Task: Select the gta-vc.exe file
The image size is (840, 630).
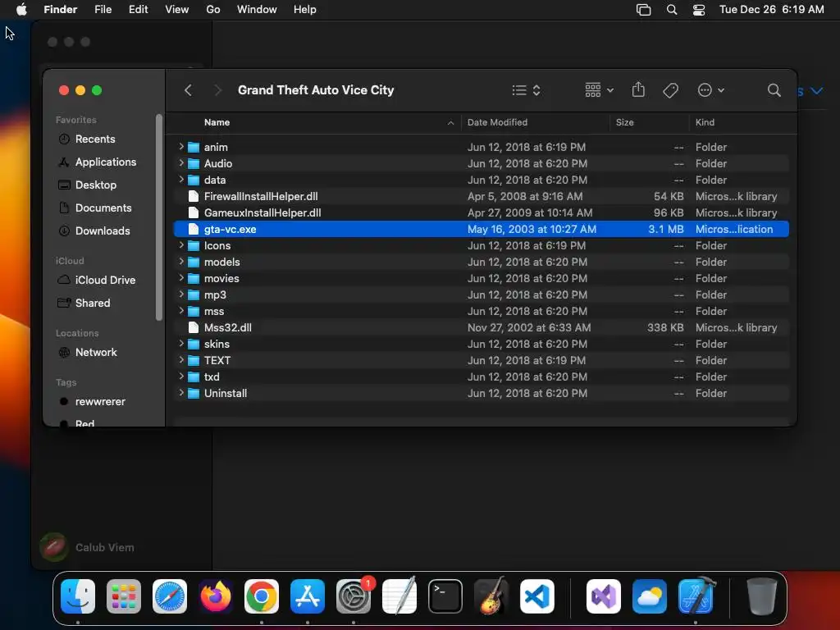Action: point(481,230)
